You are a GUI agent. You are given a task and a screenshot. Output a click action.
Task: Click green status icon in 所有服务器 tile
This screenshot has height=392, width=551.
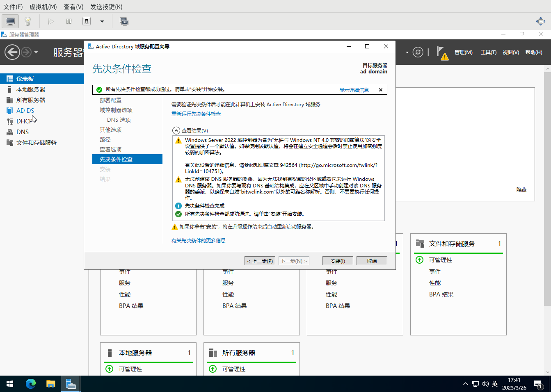pyautogui.click(x=213, y=369)
